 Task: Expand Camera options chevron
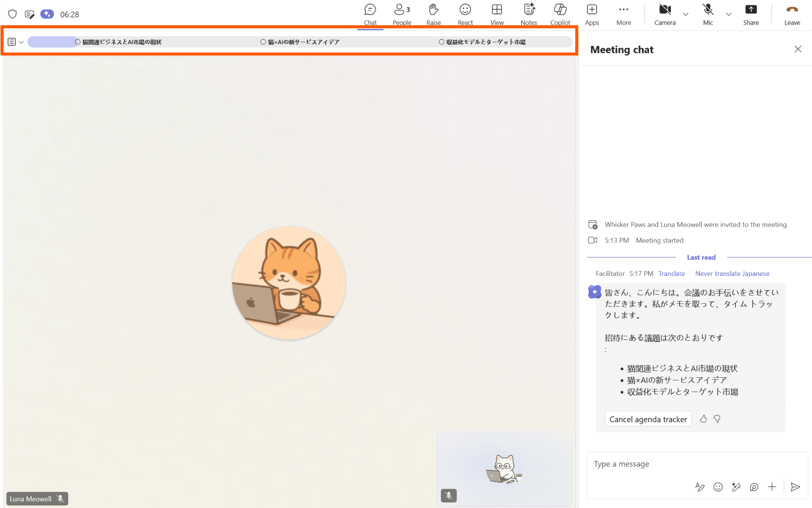click(686, 14)
